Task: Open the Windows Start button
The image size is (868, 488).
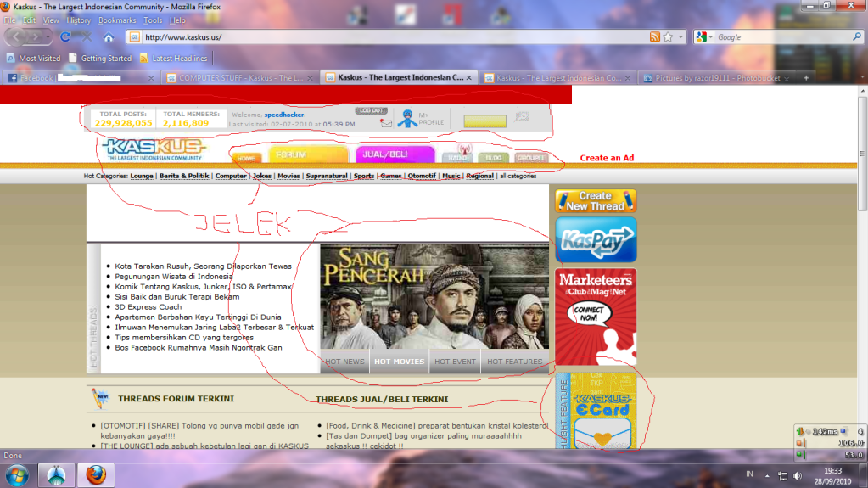Action: [x=17, y=476]
